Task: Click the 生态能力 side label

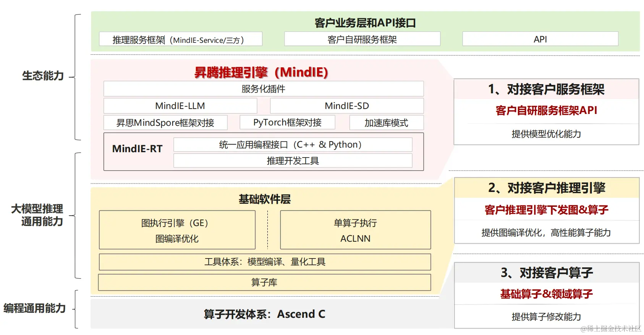Action: 43,76
